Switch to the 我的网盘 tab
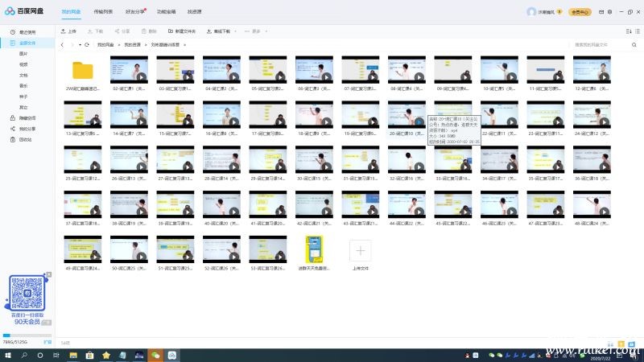The image size is (644, 362). (71, 12)
